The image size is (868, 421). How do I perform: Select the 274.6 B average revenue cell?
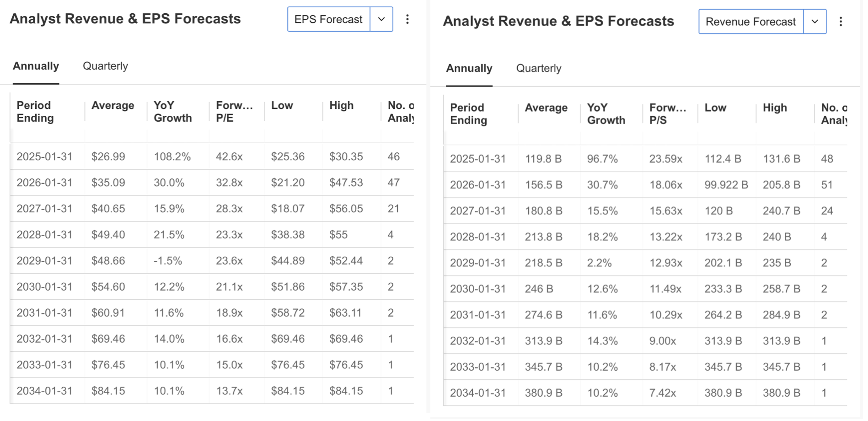coord(543,315)
